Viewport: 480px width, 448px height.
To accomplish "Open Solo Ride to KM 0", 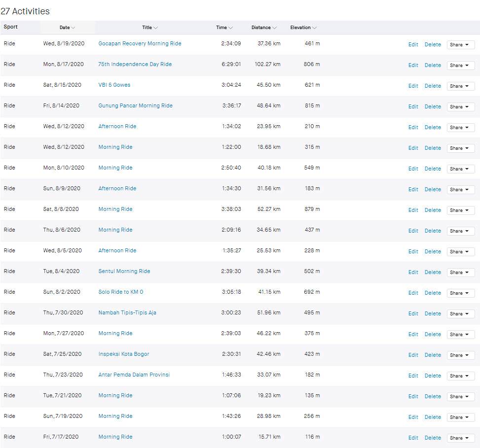I will (120, 292).
